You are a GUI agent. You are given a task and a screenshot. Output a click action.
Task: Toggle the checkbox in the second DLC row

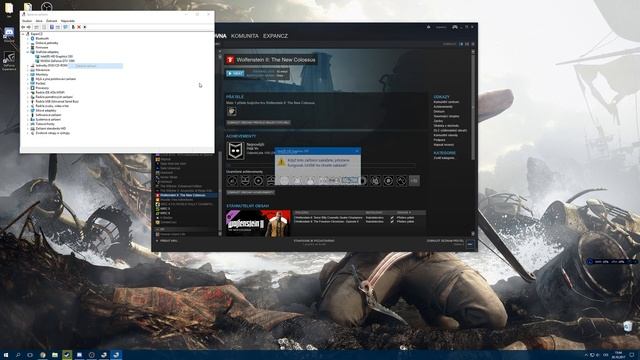pyautogui.click(x=392, y=222)
